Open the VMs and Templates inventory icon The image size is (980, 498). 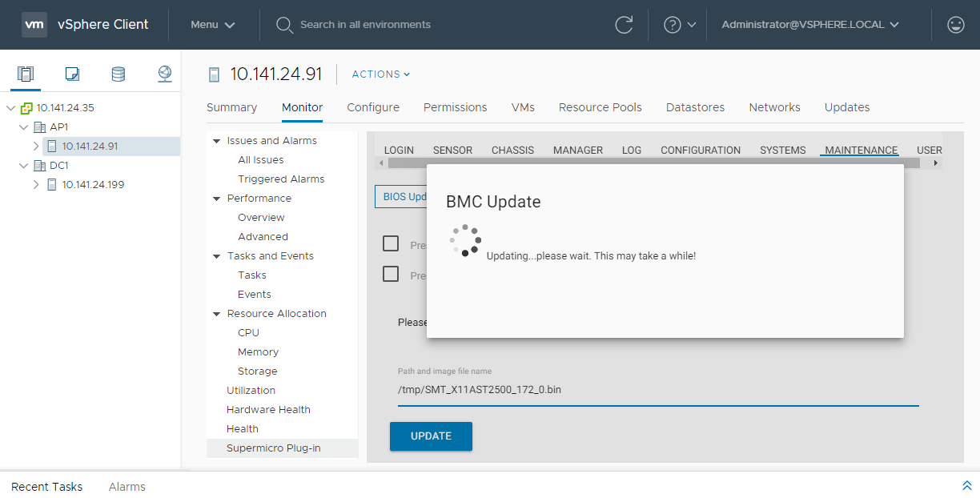click(x=72, y=74)
